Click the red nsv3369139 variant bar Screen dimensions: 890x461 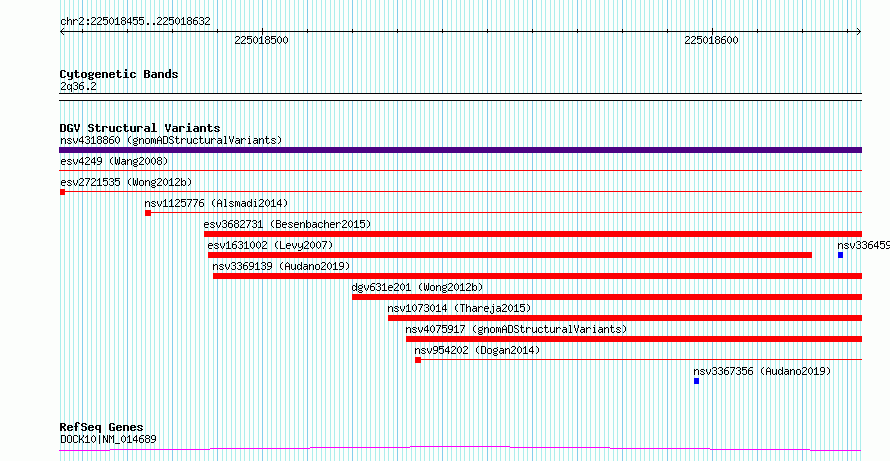(538, 276)
